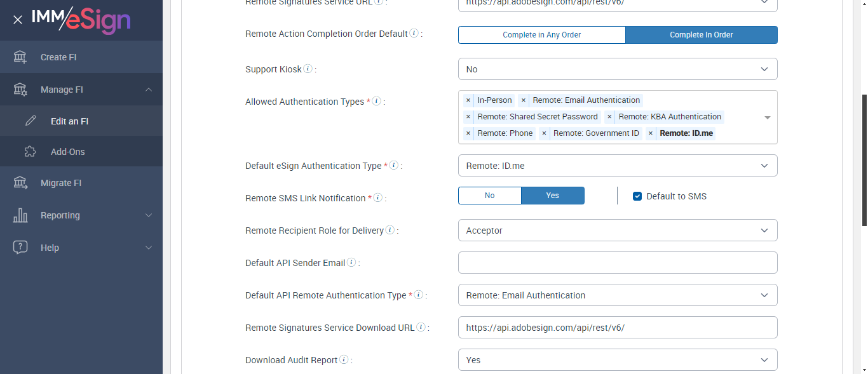This screenshot has width=868, height=374.
Task: Open the Support Kiosk dropdown
Action: [x=617, y=69]
